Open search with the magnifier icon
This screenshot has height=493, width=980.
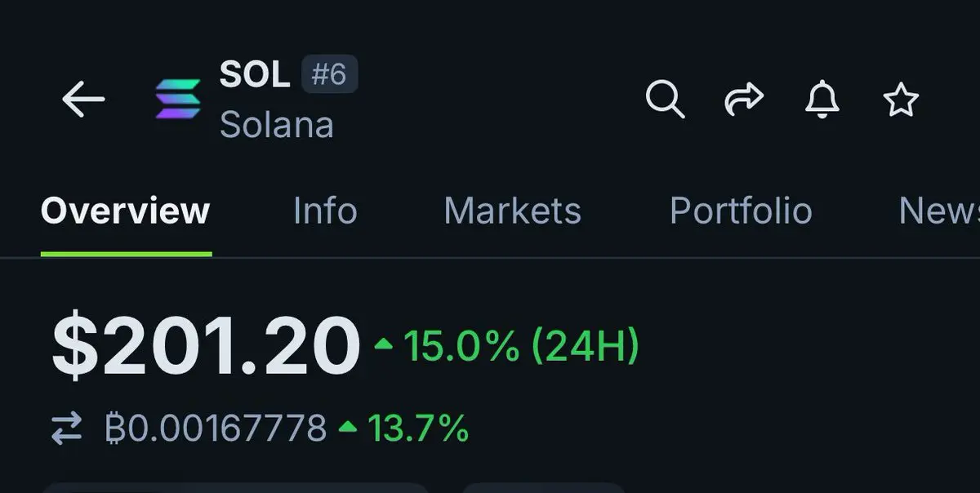[665, 100]
